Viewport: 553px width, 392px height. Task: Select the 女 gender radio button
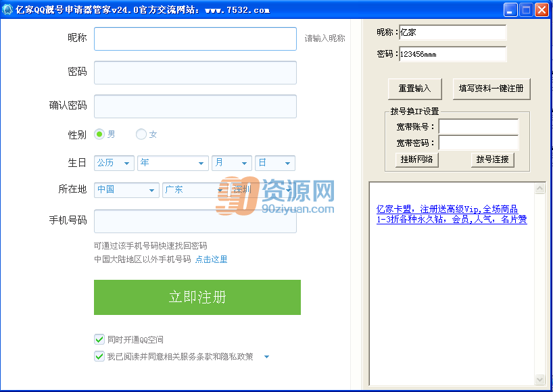pyautogui.click(x=141, y=134)
